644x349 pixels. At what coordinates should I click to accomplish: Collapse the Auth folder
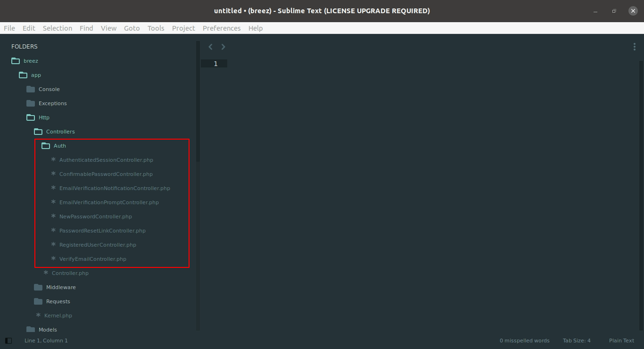(46, 146)
